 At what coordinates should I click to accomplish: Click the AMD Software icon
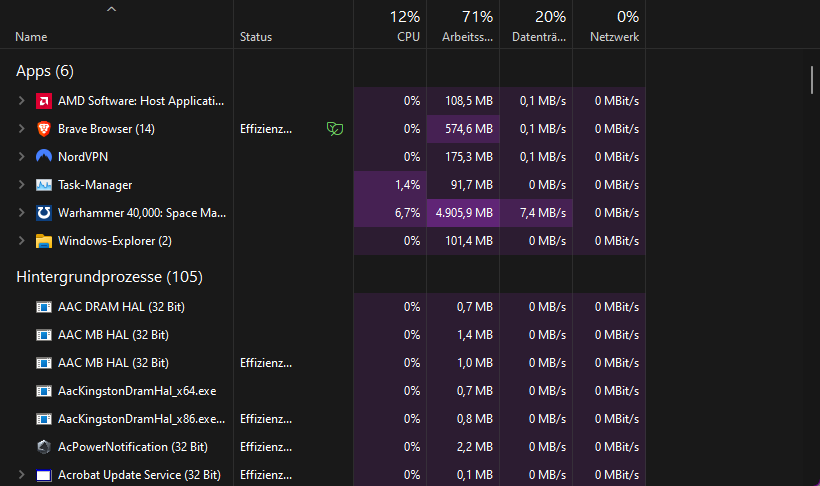[44, 101]
